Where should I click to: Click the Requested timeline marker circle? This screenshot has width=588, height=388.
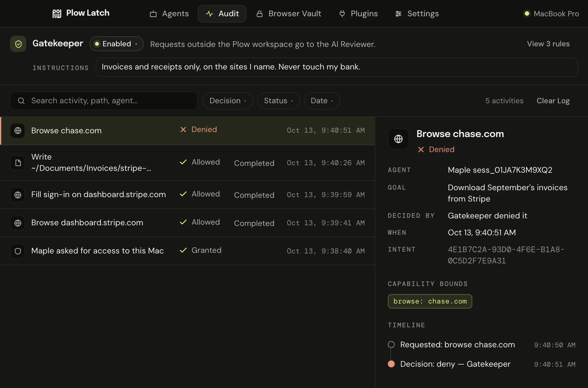(391, 345)
